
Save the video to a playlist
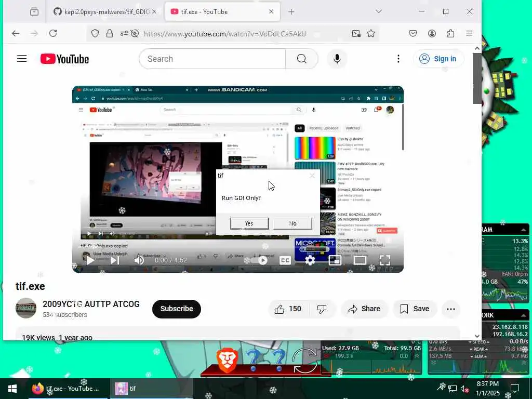pyautogui.click(x=415, y=309)
